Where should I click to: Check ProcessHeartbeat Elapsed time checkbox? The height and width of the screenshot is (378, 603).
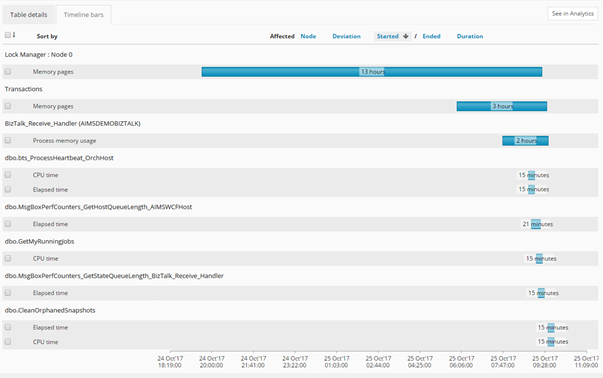(x=8, y=189)
